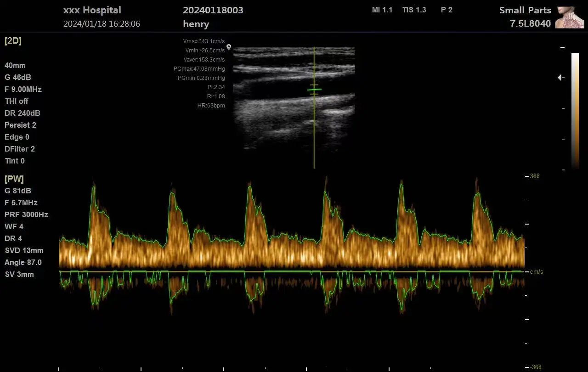Select the focus position triangle marker
Screen dimensions: 588x372
[560, 78]
